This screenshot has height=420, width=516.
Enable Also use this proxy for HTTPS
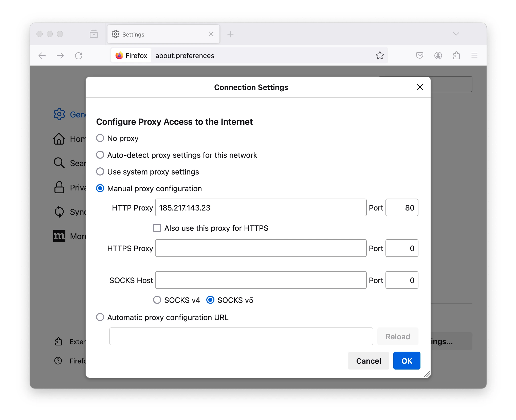tap(157, 228)
